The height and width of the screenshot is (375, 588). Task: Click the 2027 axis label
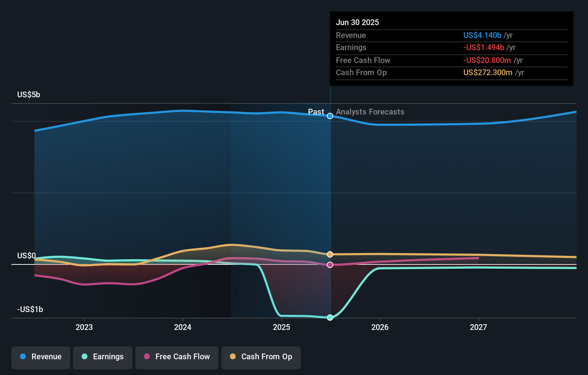pyautogui.click(x=478, y=327)
